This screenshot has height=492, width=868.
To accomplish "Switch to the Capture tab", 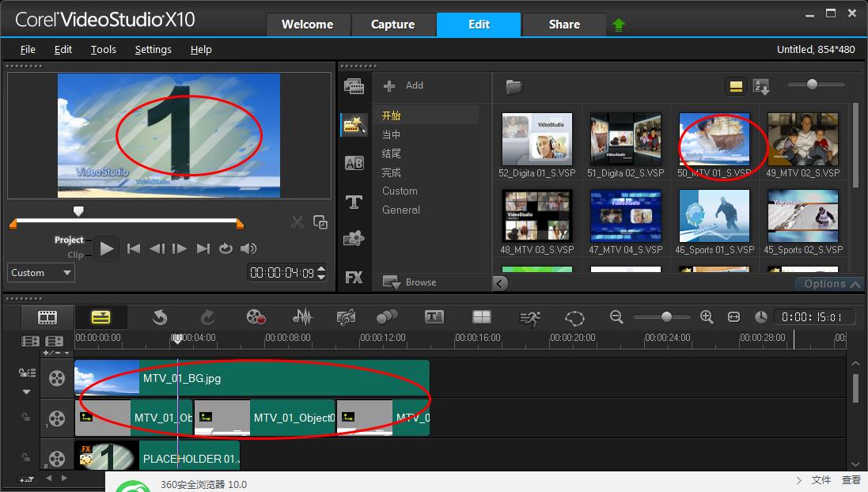I will pos(393,25).
